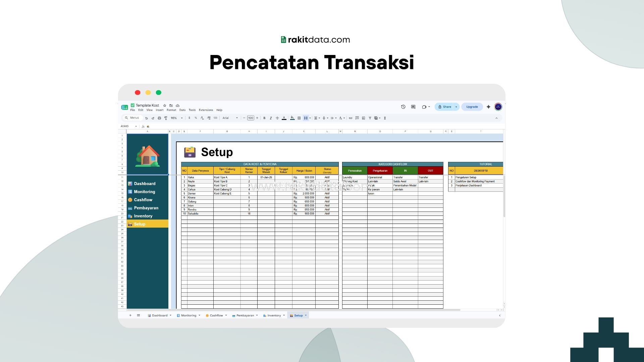This screenshot has height=362, width=644.
Task: Insert a chart
Action: 364,118
